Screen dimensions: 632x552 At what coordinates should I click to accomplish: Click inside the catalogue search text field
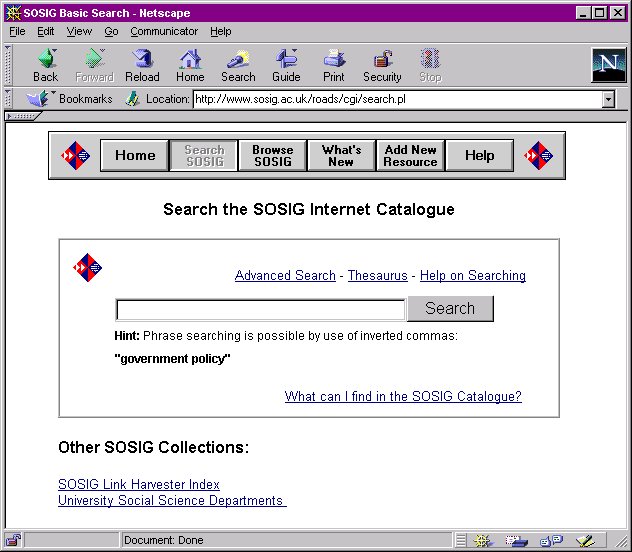click(260, 310)
